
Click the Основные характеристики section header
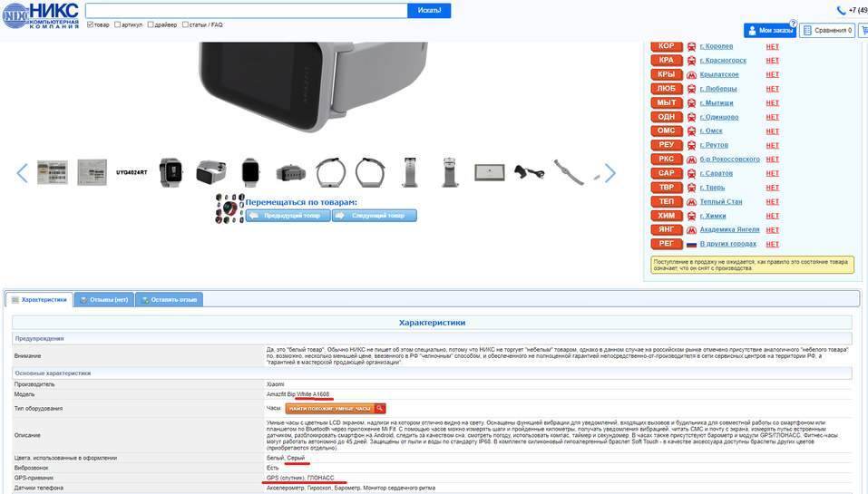pyautogui.click(x=432, y=373)
